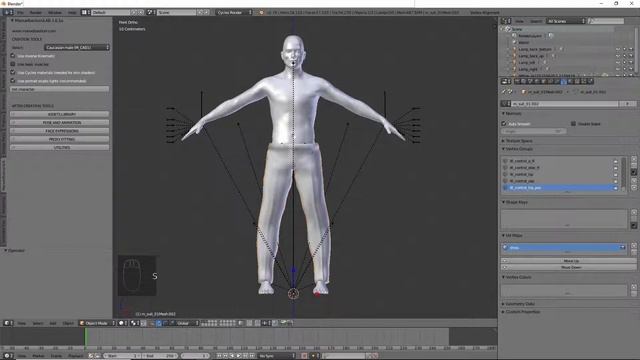
Task: Toggle the red auto-keyframe record button
Action: (x=304, y=356)
